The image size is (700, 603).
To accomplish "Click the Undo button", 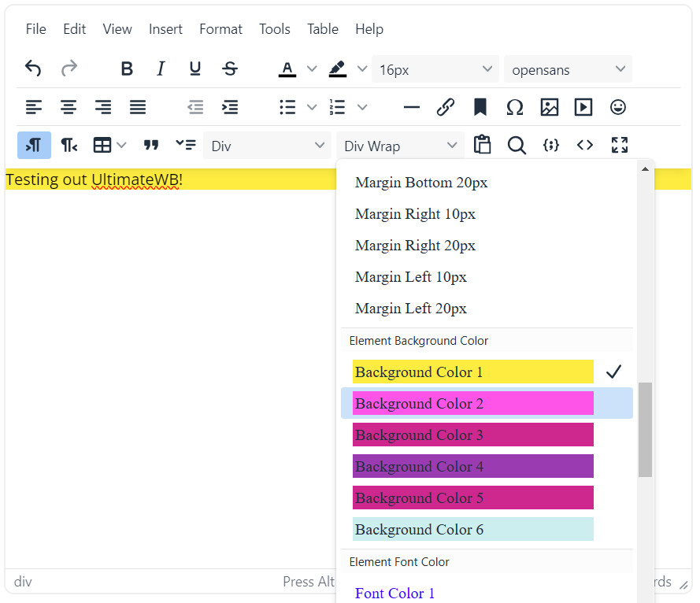I will pos(33,69).
